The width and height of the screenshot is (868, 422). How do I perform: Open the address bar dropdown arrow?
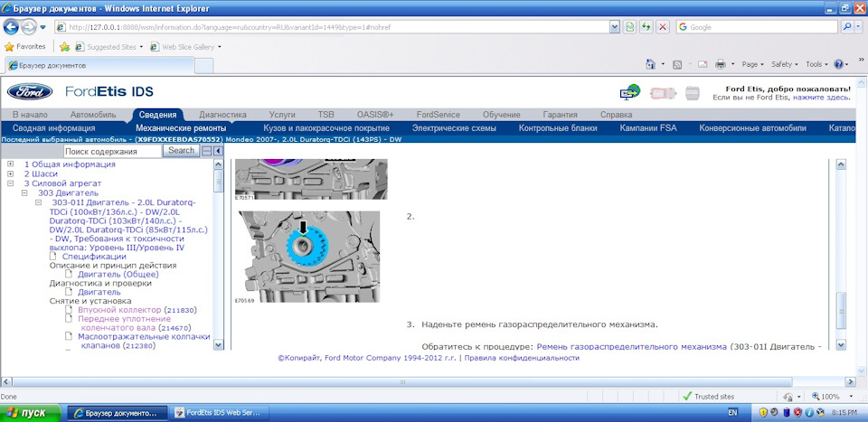click(614, 26)
